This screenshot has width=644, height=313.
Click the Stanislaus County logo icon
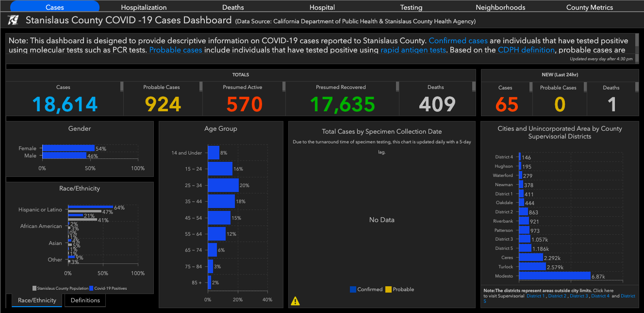[14, 21]
